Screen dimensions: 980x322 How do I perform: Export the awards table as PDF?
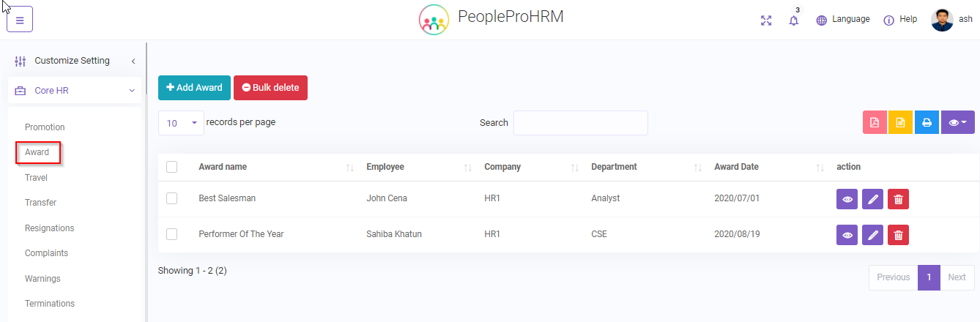coord(875,123)
